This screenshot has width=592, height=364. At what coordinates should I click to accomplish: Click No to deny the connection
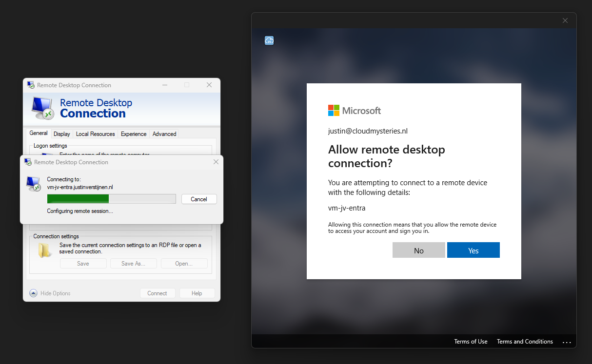pos(419,250)
